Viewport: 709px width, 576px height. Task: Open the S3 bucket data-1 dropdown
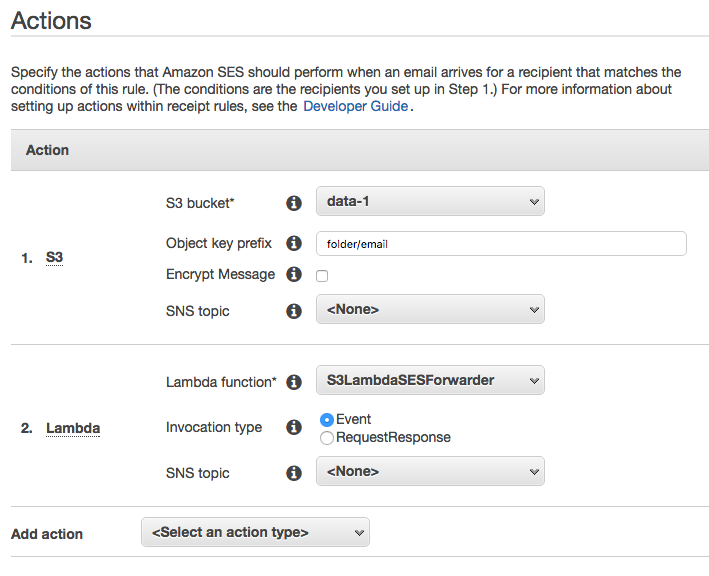coord(430,201)
